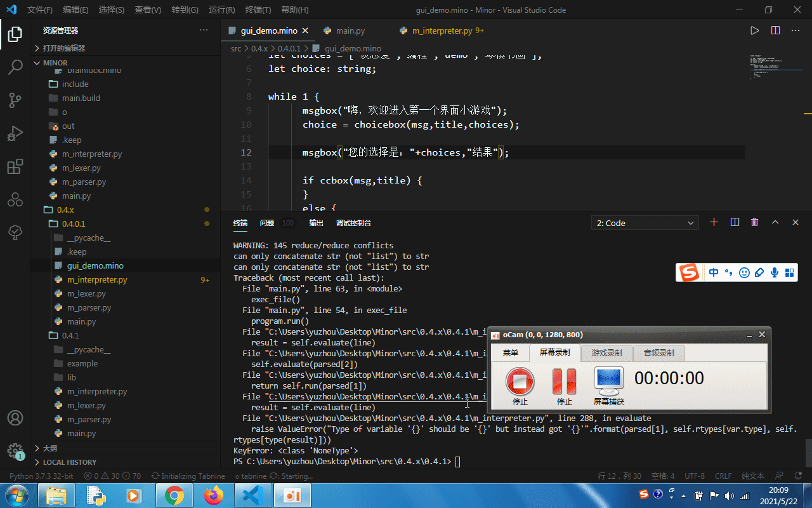Open Chrome from the taskbar
812x508 pixels.
[x=174, y=495]
